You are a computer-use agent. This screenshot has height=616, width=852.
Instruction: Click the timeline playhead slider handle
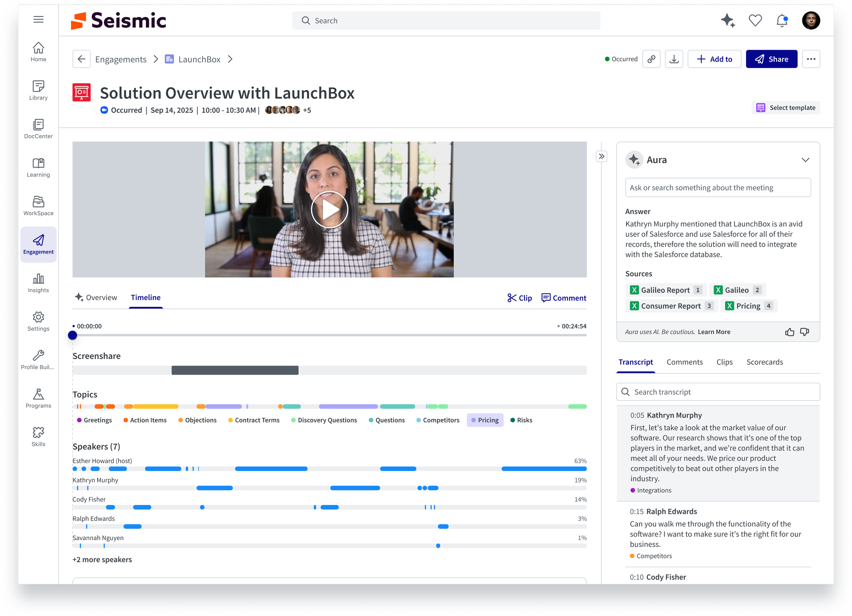coord(73,335)
